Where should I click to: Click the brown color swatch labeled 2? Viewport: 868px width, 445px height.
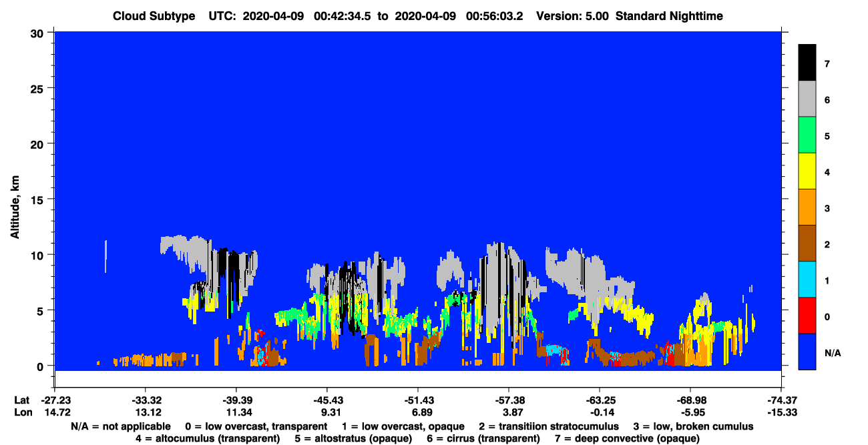click(x=807, y=243)
